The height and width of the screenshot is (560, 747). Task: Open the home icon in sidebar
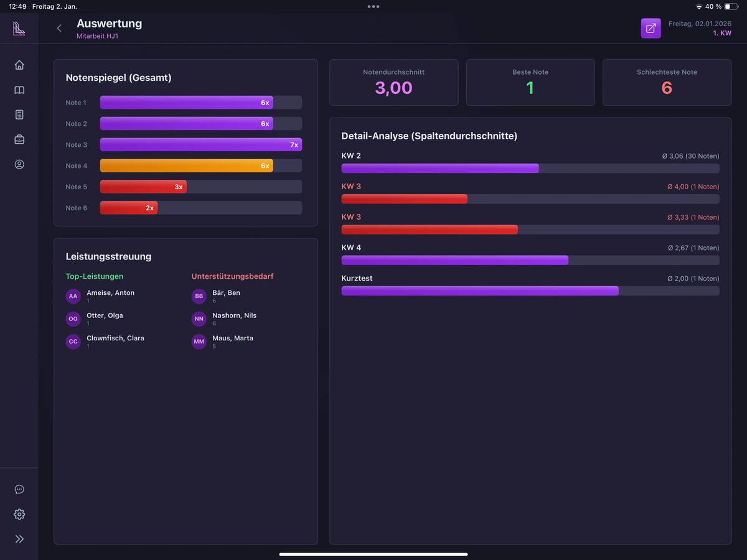pos(19,65)
